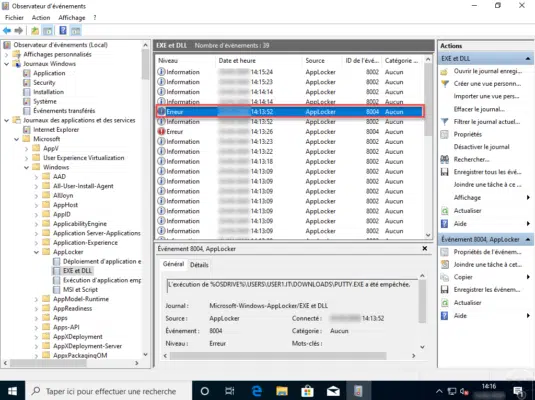The image size is (535, 400).
Task: Click Cortana circle icon on taskbar
Action: (205, 391)
